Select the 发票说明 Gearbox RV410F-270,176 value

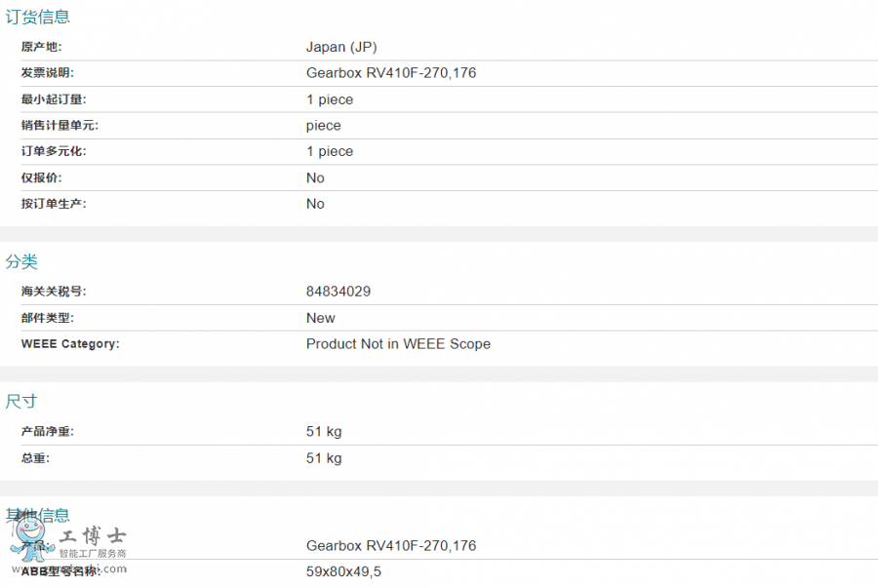click(391, 73)
